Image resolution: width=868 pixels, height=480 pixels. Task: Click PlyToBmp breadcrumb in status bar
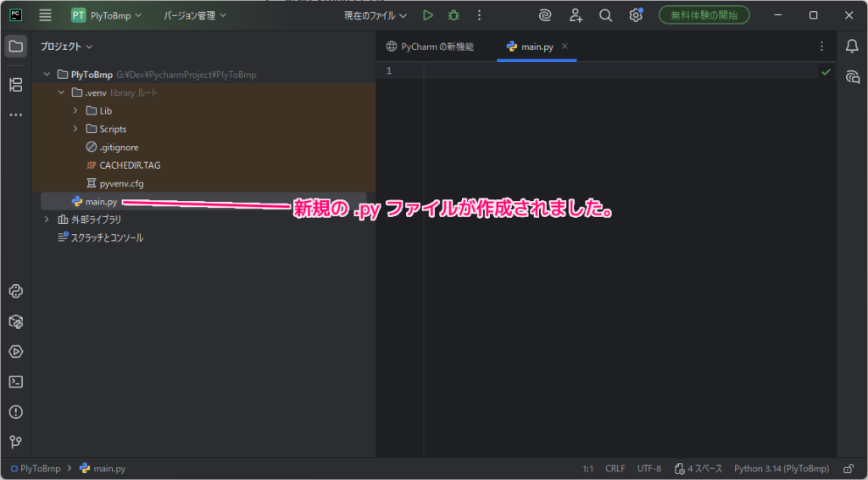tap(36, 469)
